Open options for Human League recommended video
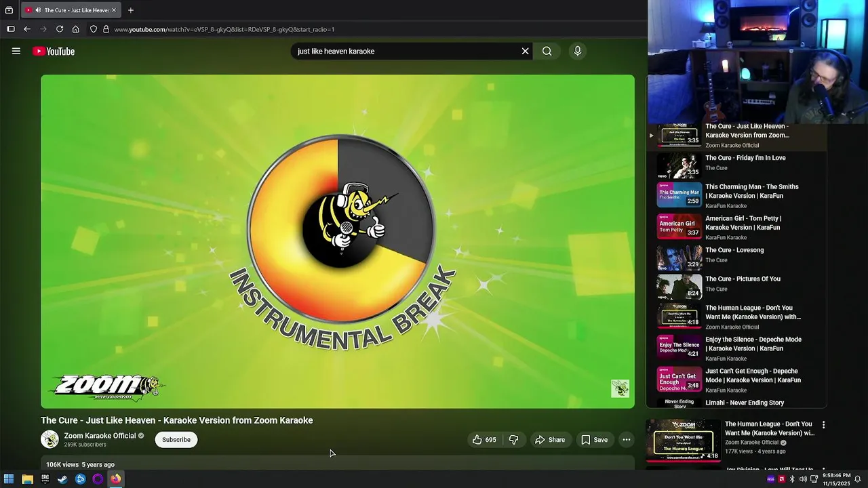The height and width of the screenshot is (488, 868). pos(823,425)
